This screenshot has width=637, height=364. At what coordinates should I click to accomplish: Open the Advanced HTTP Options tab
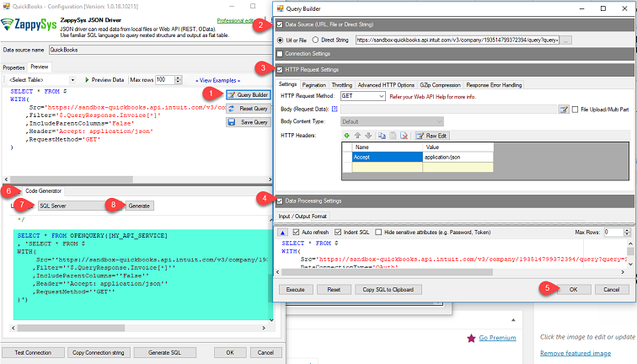(386, 85)
